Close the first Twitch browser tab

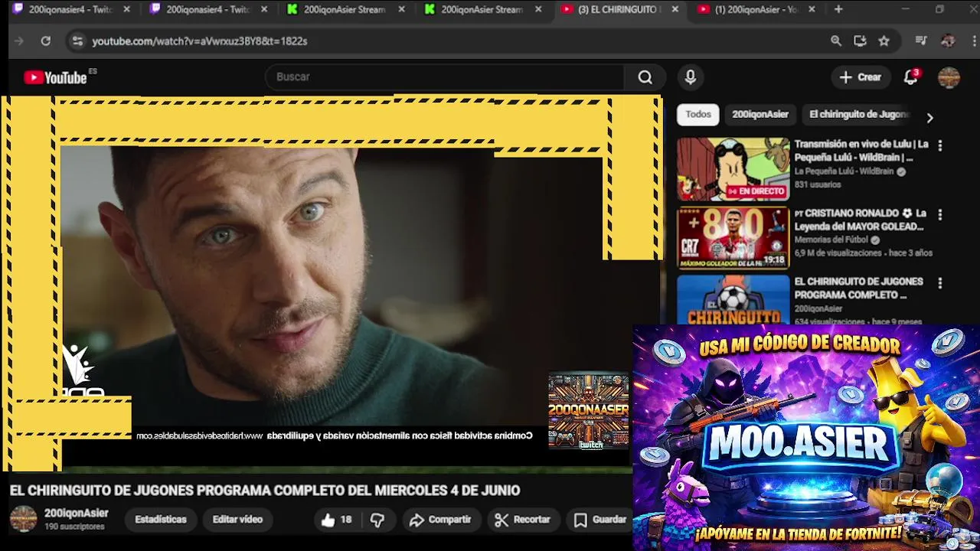pyautogui.click(x=126, y=9)
